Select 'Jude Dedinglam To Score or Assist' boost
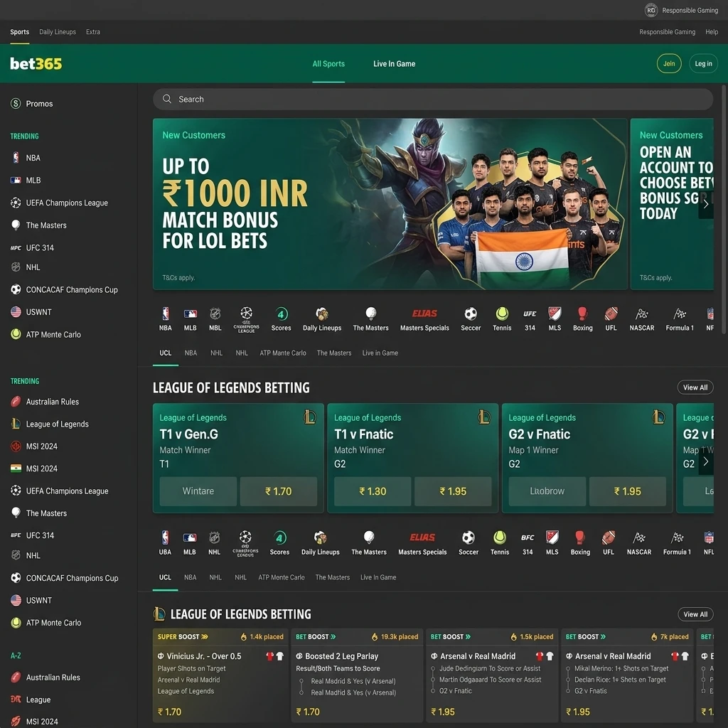This screenshot has height=728, width=728. coord(490,668)
